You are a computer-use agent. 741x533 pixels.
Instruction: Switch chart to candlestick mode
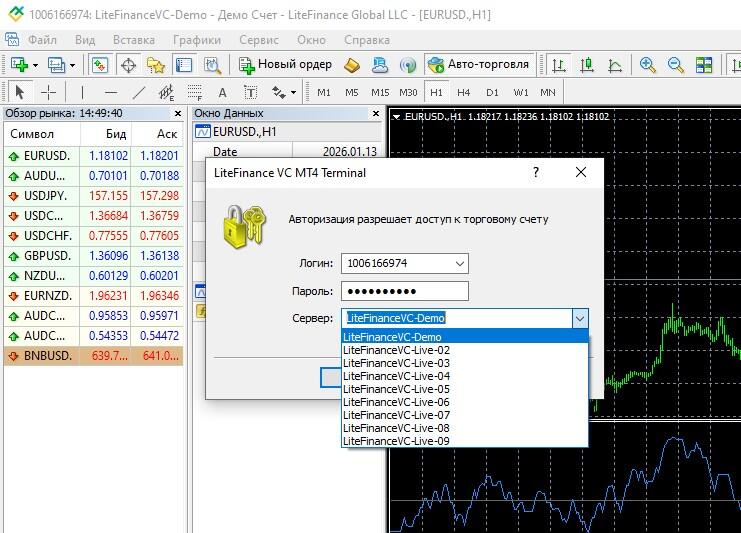point(587,65)
